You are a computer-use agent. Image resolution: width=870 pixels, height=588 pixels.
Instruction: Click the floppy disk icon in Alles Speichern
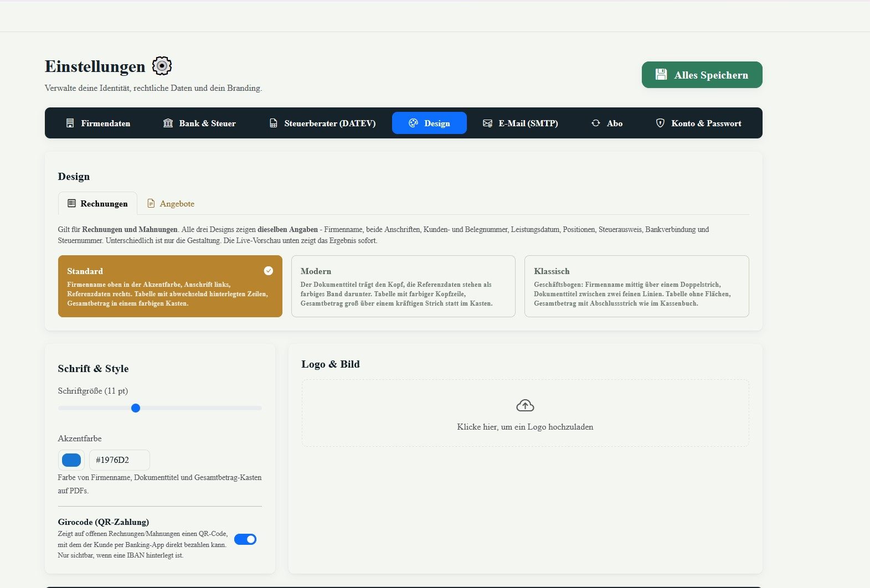tap(661, 75)
